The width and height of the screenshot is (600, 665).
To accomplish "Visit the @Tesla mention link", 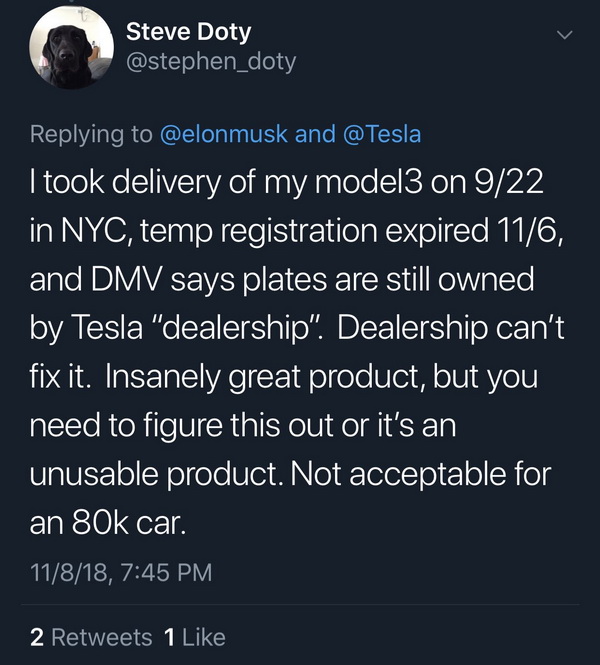I will coord(381,134).
